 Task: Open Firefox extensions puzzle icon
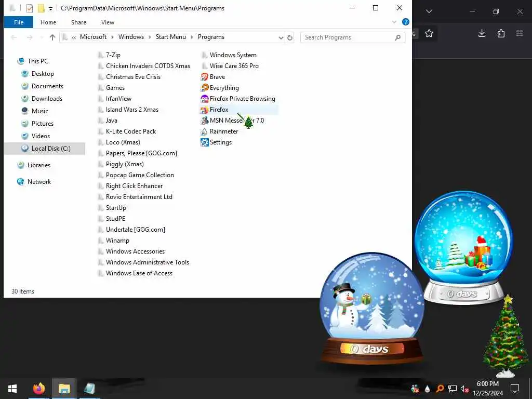point(501,33)
